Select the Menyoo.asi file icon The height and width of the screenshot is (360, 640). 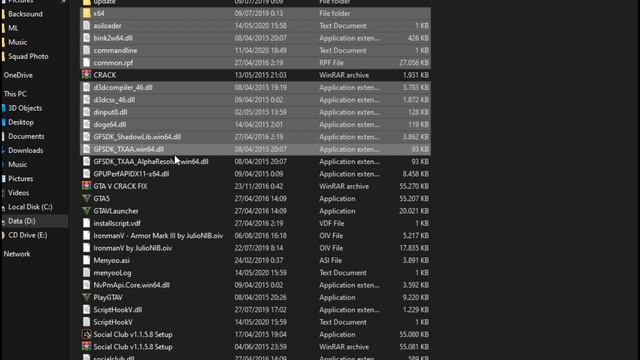[86, 260]
